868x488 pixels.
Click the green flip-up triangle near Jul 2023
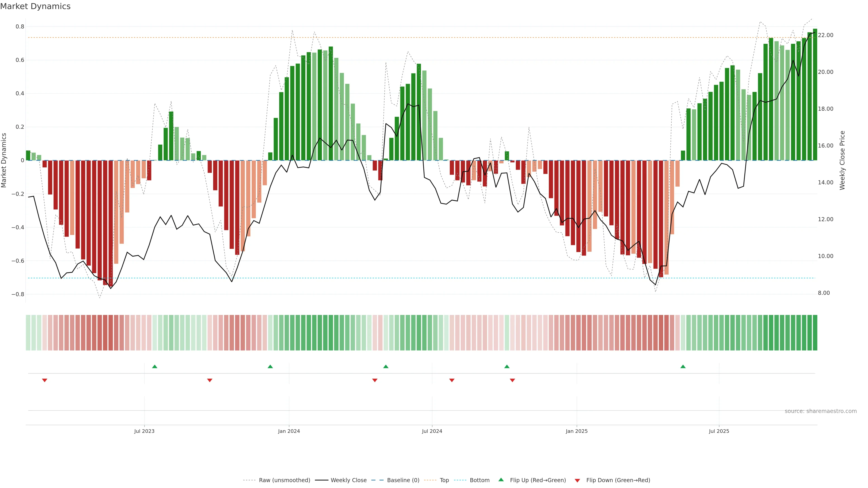click(155, 366)
